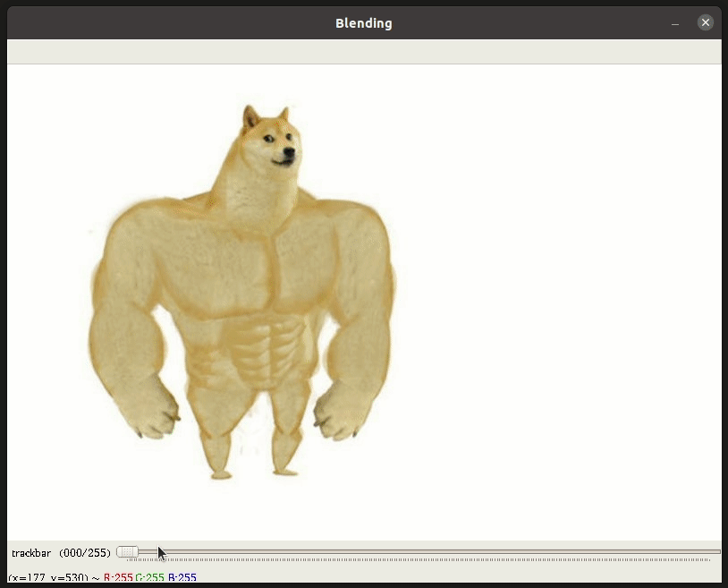
Task: Click the Blending window title
Action: pos(363,23)
